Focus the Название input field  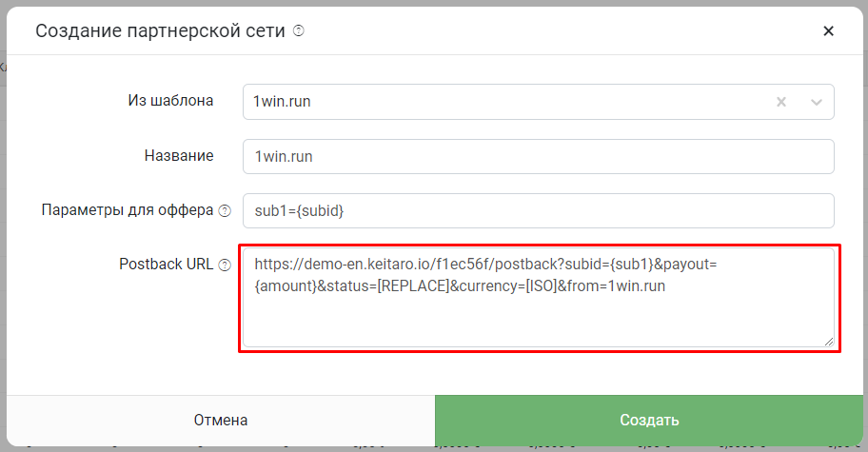(x=538, y=157)
